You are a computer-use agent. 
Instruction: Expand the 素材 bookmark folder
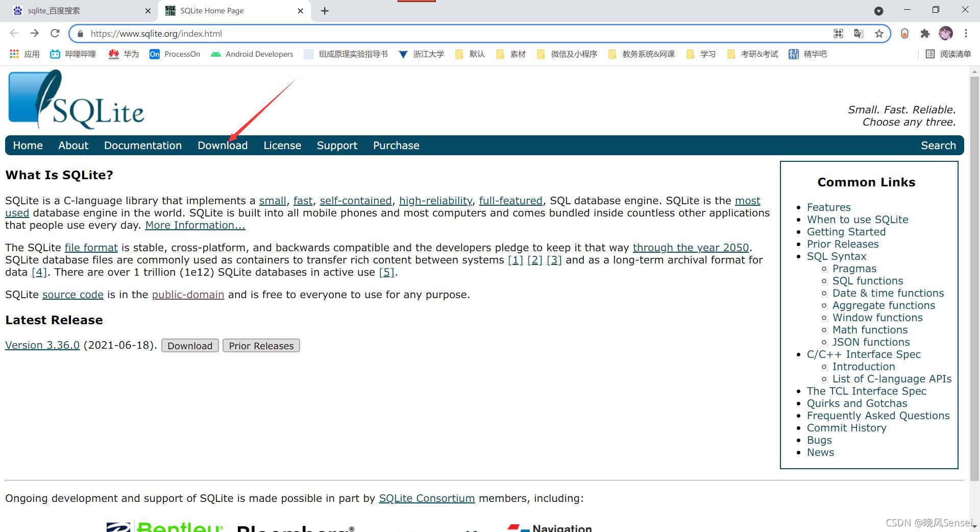510,54
